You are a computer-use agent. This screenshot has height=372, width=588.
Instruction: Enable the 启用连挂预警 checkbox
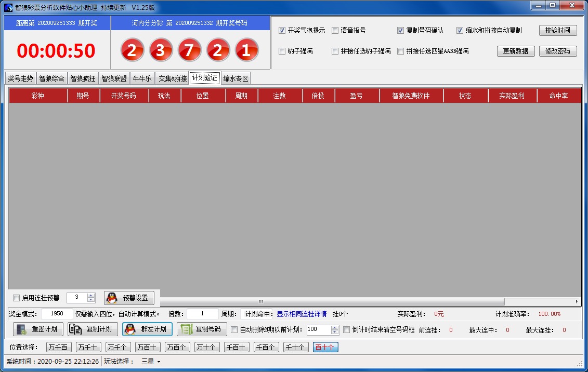point(17,298)
